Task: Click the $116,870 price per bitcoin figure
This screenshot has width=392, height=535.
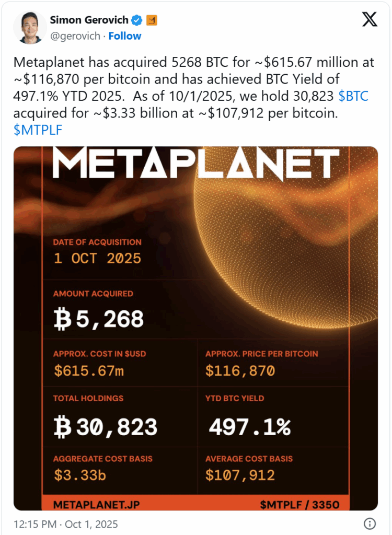Action: tap(240, 371)
